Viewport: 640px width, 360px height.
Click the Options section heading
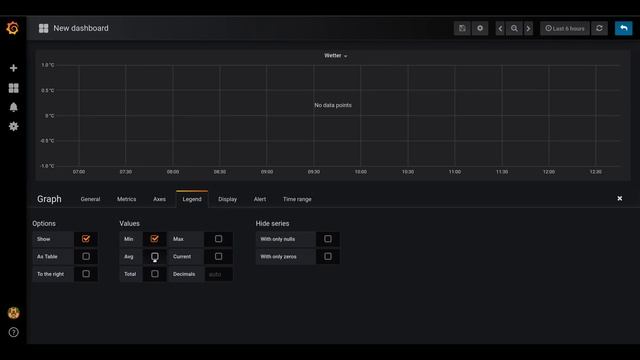coord(44,224)
